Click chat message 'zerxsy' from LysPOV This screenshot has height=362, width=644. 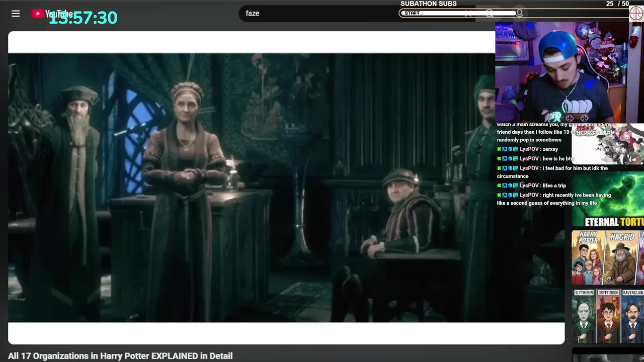pos(528,149)
